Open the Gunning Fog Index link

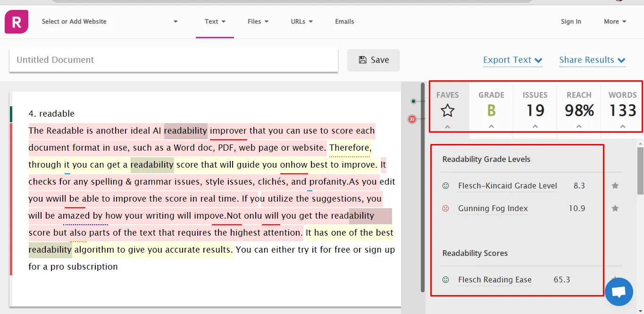click(493, 208)
